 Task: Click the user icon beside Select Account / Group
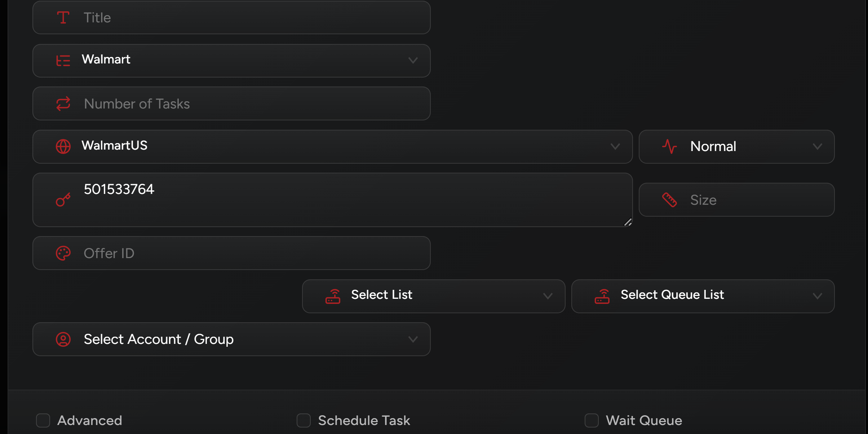pos(63,340)
